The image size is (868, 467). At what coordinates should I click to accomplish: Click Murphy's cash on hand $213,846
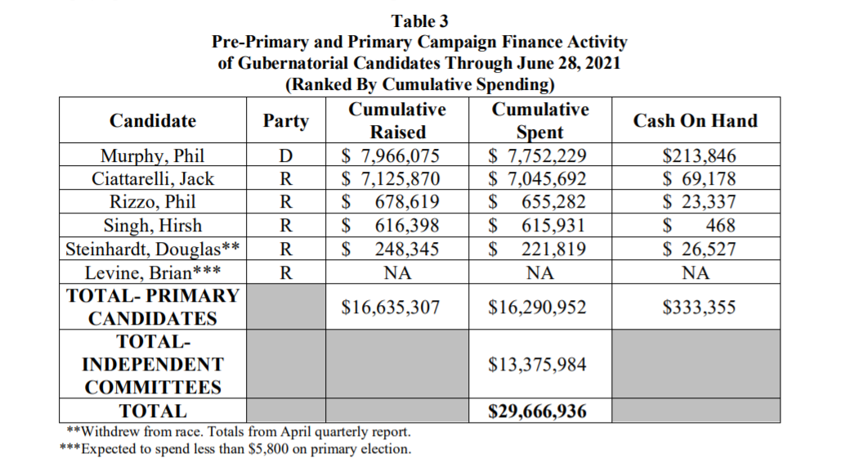695,156
